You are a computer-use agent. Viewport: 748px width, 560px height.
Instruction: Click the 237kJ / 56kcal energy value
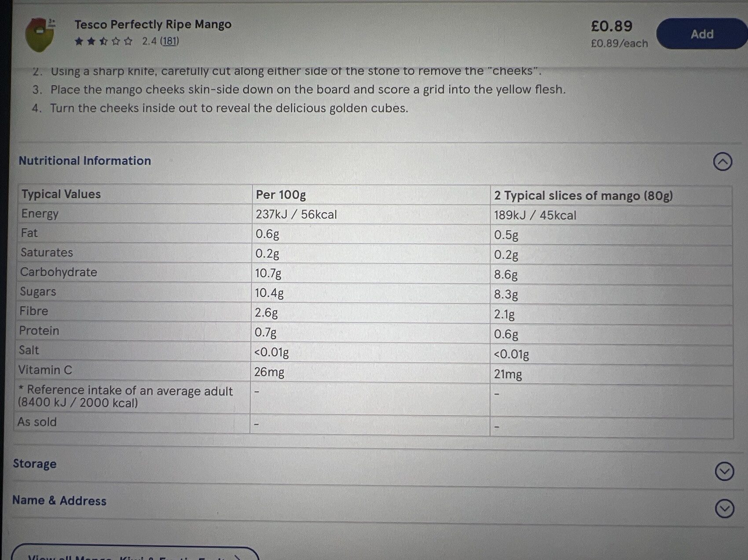point(296,215)
